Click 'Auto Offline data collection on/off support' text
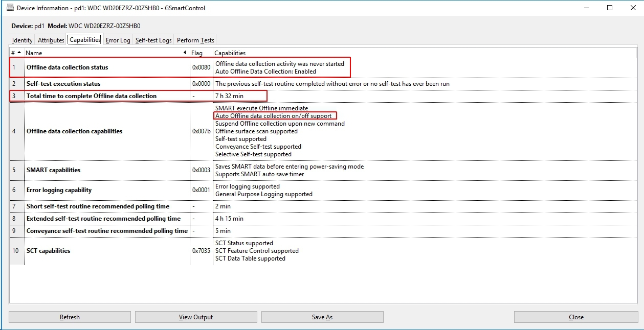This screenshot has height=330, width=644. click(x=273, y=116)
